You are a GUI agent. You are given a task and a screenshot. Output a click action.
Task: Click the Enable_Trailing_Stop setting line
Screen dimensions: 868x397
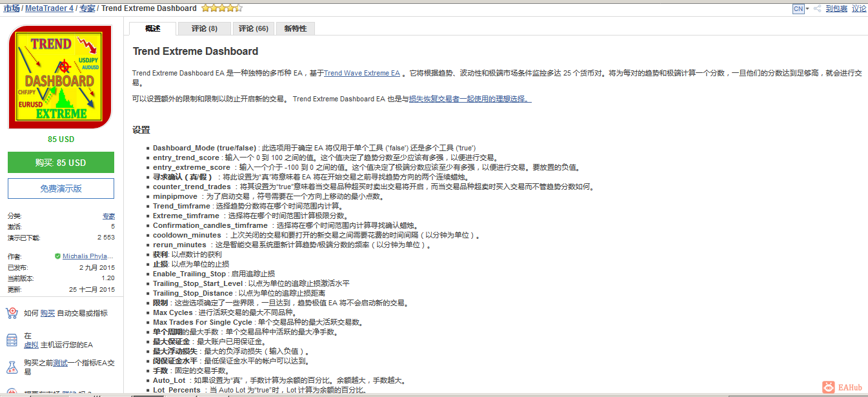(214, 274)
